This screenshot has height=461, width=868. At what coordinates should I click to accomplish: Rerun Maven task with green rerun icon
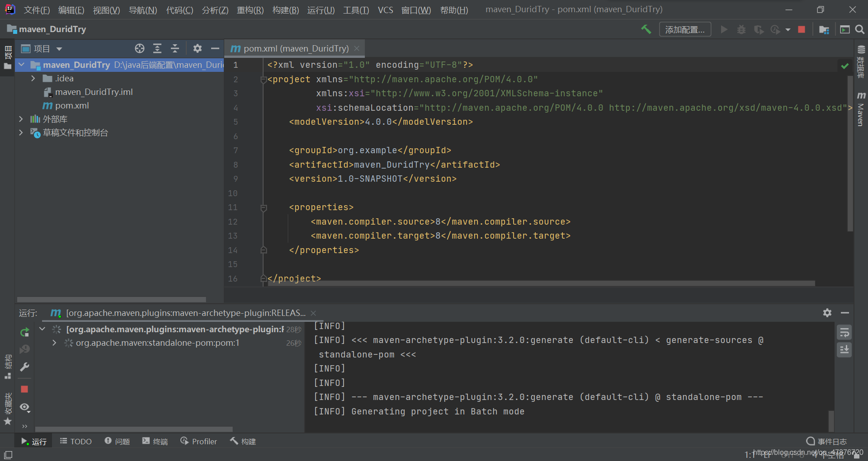(x=25, y=333)
